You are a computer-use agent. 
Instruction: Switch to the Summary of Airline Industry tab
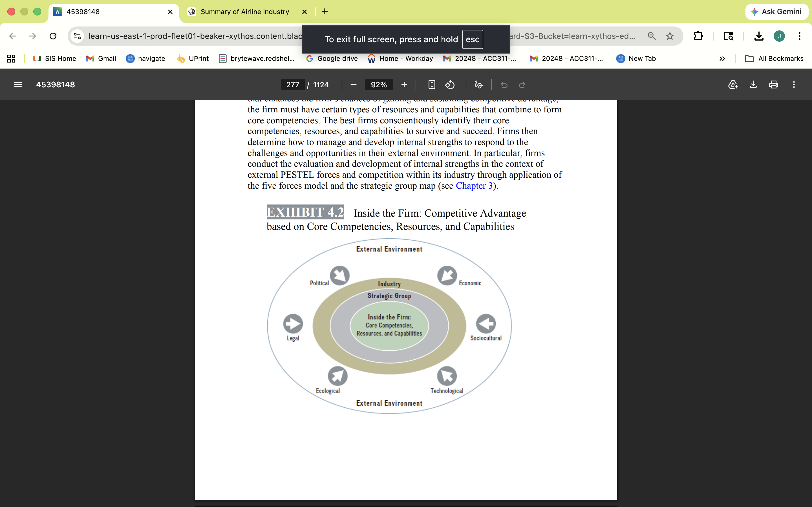click(x=245, y=11)
